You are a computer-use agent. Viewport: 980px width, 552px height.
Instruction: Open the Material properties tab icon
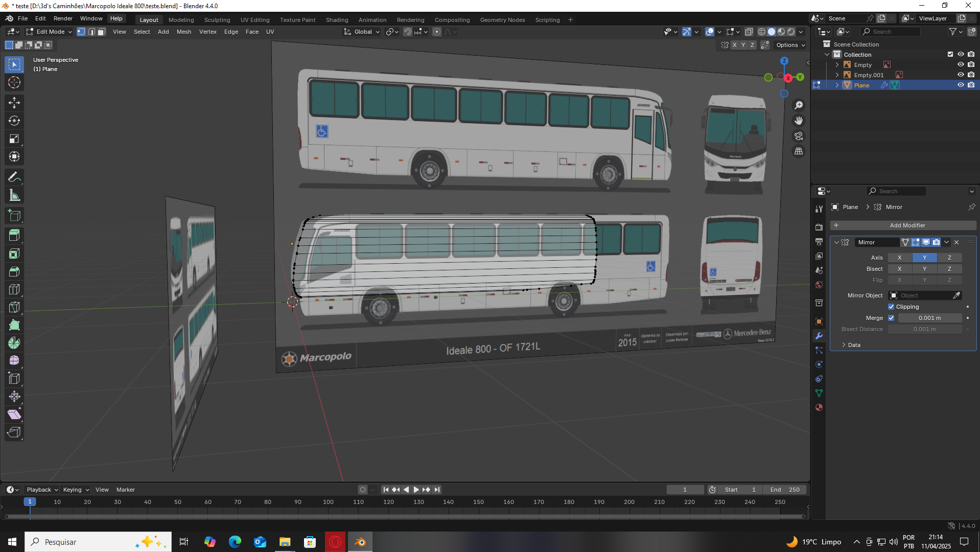pyautogui.click(x=819, y=407)
